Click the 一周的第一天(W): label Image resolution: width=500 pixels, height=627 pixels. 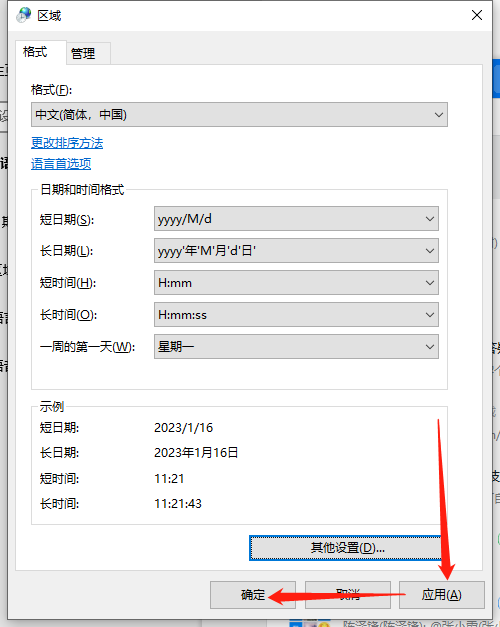tap(87, 347)
